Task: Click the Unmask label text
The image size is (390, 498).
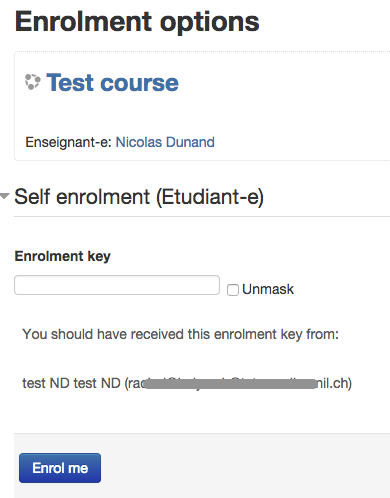Action: point(268,289)
